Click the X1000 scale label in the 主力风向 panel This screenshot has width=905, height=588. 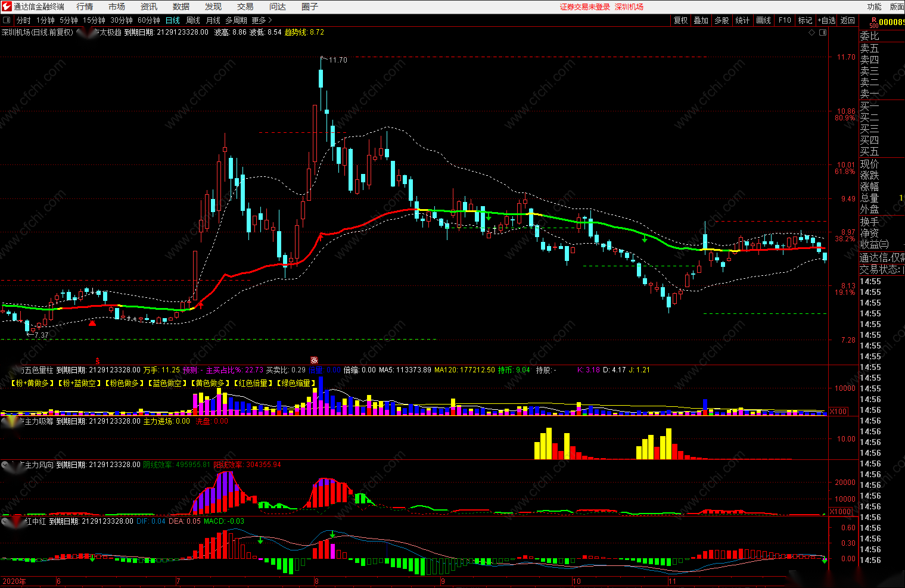point(841,512)
